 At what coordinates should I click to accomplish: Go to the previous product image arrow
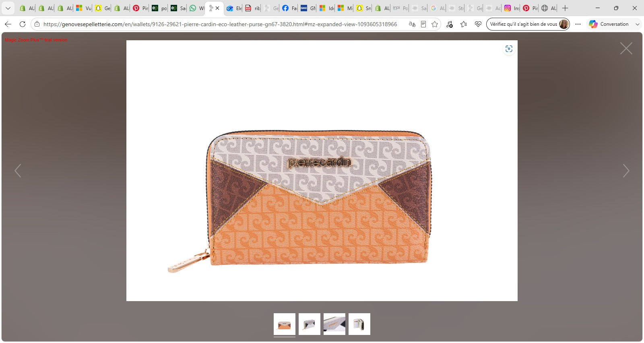tap(18, 171)
